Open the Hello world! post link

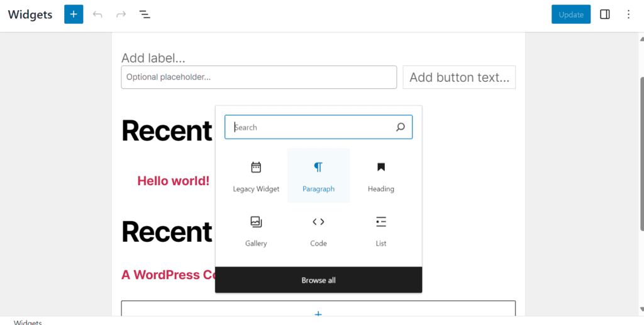[174, 180]
